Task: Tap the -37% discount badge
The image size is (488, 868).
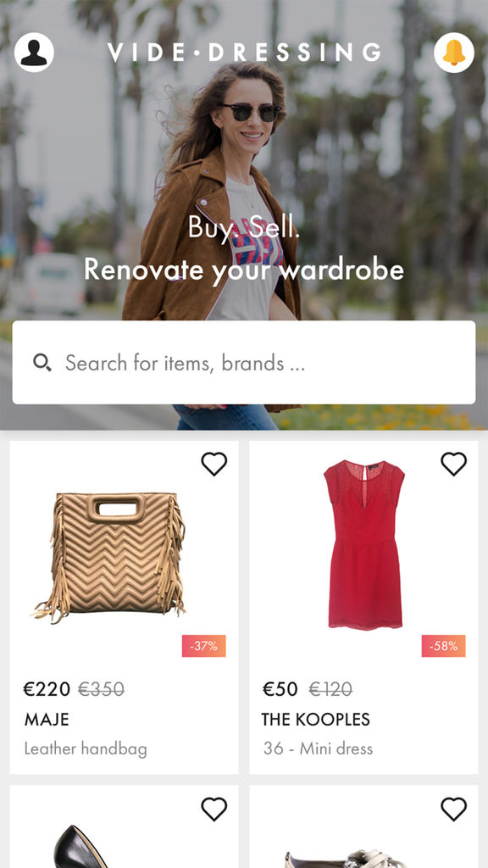Action: (203, 646)
